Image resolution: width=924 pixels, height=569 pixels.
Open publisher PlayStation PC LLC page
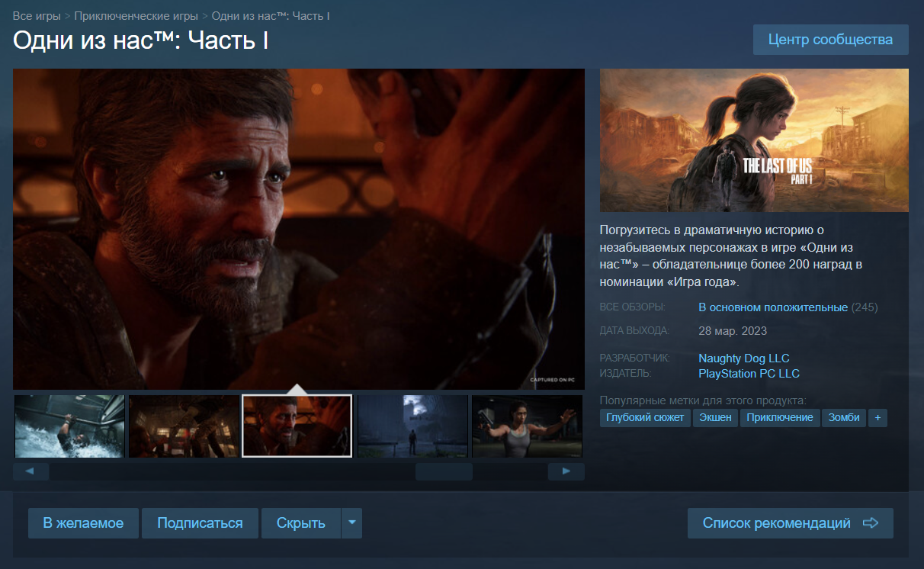click(x=749, y=374)
